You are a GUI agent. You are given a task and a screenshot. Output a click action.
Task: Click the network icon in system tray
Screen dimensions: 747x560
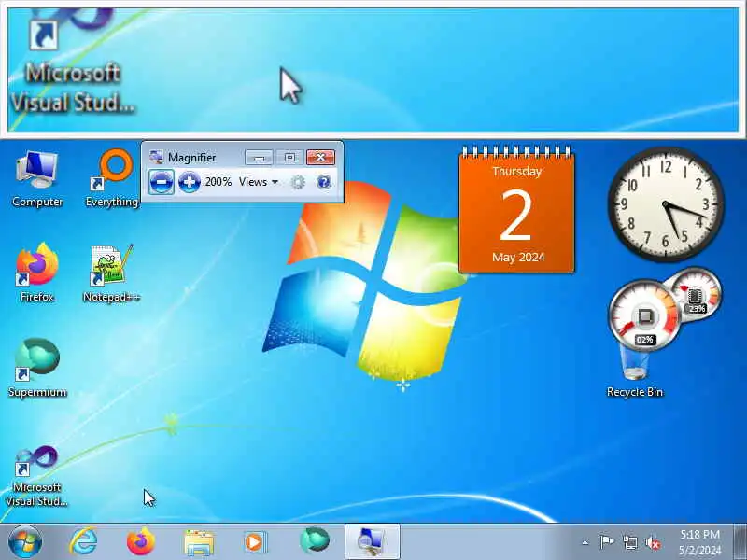click(x=629, y=542)
